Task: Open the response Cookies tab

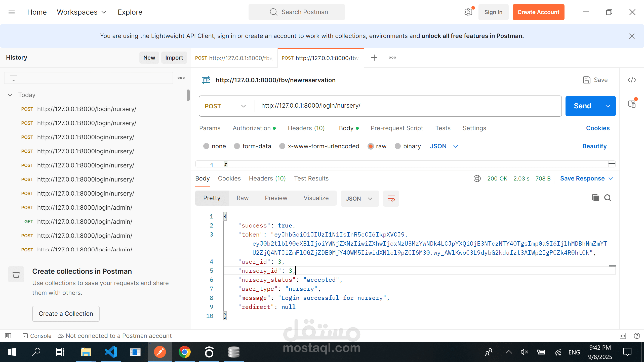Action: pyautogui.click(x=229, y=178)
